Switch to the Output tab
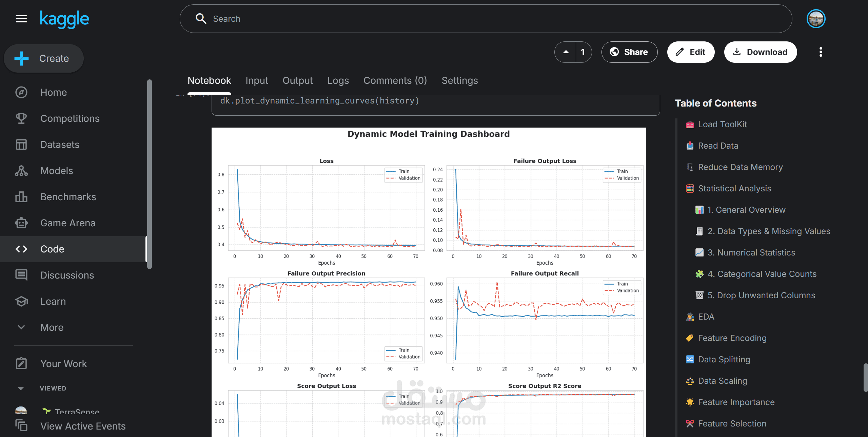The width and height of the screenshot is (868, 437). coord(297,80)
